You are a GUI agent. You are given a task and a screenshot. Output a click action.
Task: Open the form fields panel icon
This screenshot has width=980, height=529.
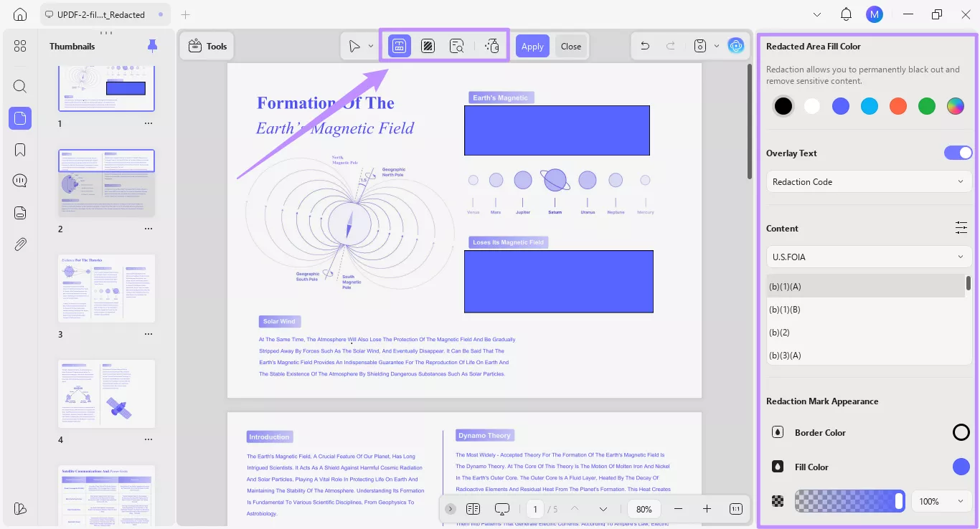point(20,212)
